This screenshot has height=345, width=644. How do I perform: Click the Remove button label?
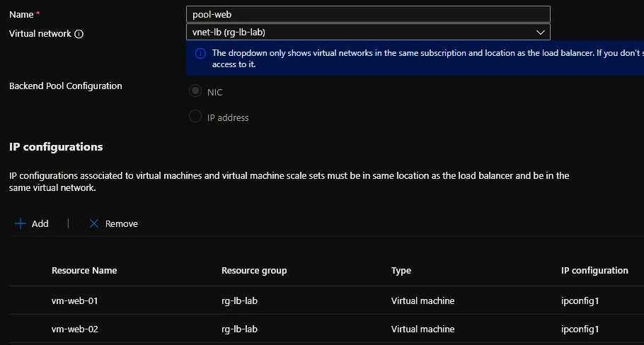[x=122, y=223]
